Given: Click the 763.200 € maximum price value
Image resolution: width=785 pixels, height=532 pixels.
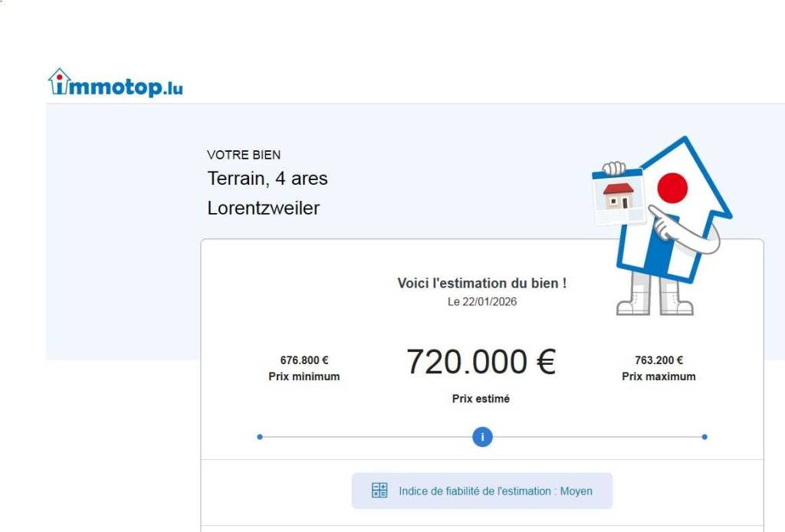Looking at the screenshot, I should coord(659,360).
